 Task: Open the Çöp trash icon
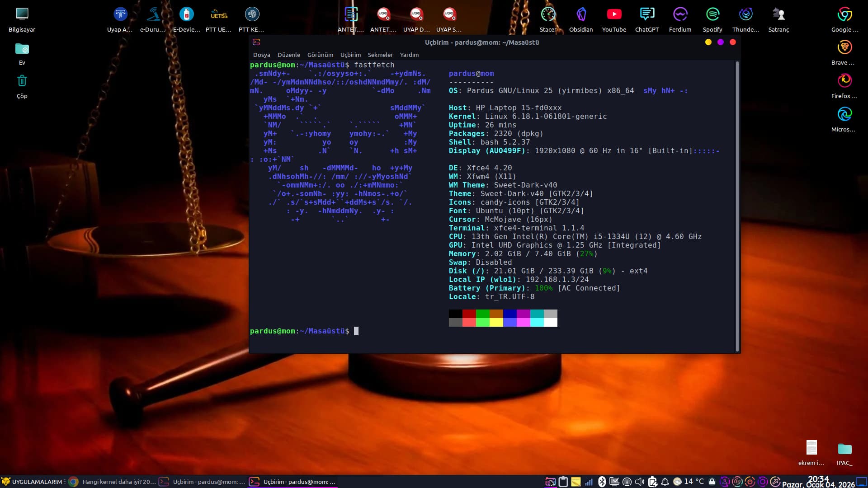point(22,81)
